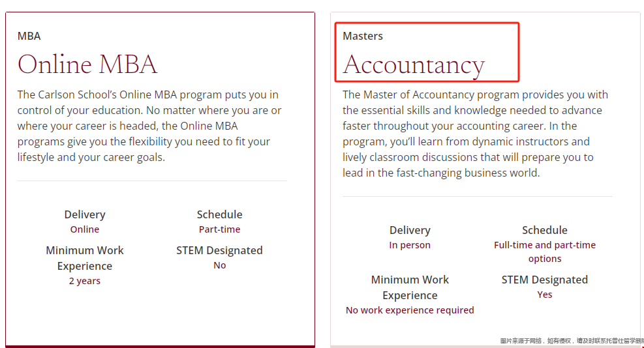This screenshot has width=644, height=348.
Task: Click the Schedule label in Accountancy card
Action: click(x=545, y=230)
